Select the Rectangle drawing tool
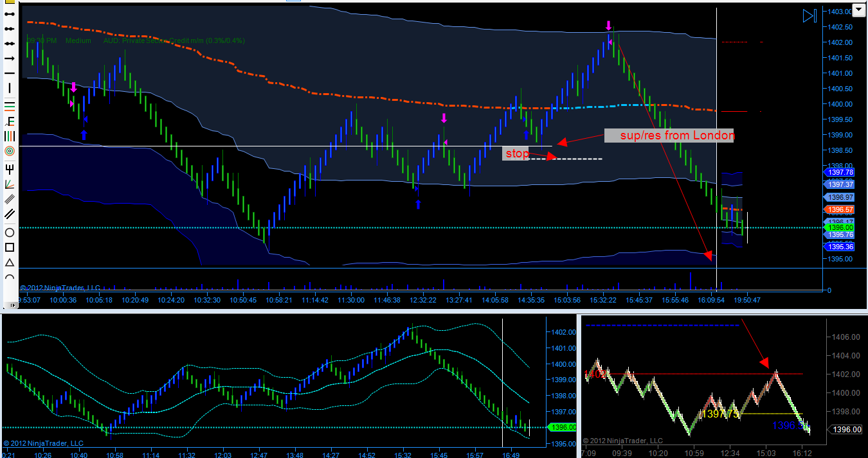The image size is (868, 458). 10,247
